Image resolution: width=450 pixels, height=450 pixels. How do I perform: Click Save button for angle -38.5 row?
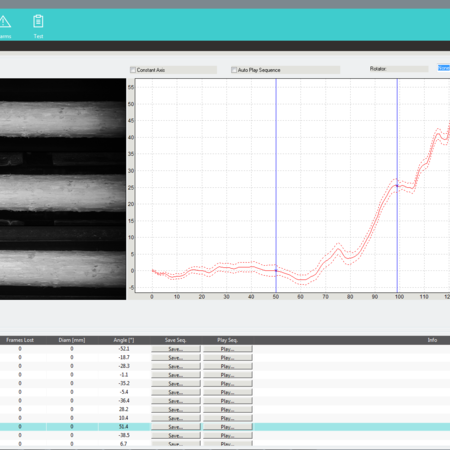pyautogui.click(x=176, y=436)
